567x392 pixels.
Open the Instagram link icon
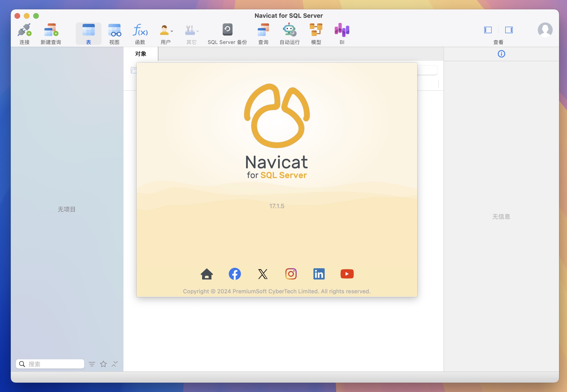click(291, 274)
